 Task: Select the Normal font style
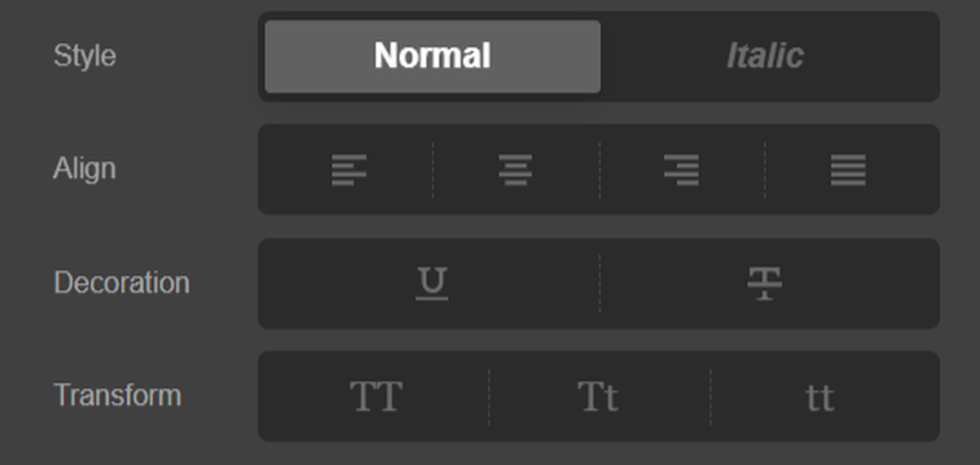[x=433, y=56]
